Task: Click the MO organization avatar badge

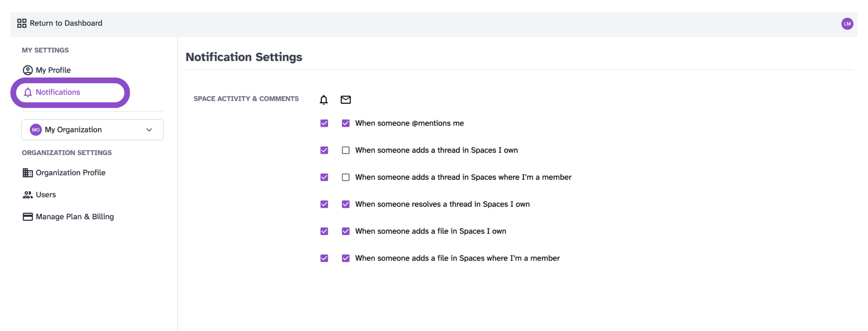Action: 36,130
